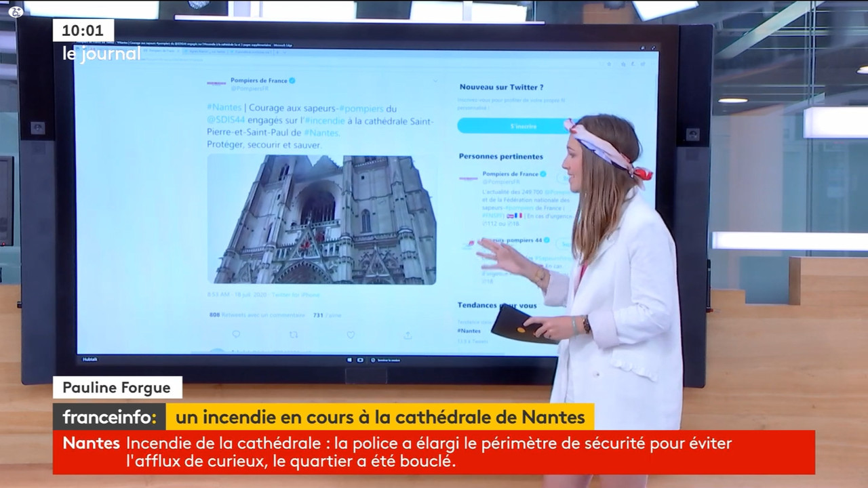Click the retweet icon under the tweet
The width and height of the screenshot is (868, 488).
pos(293,334)
